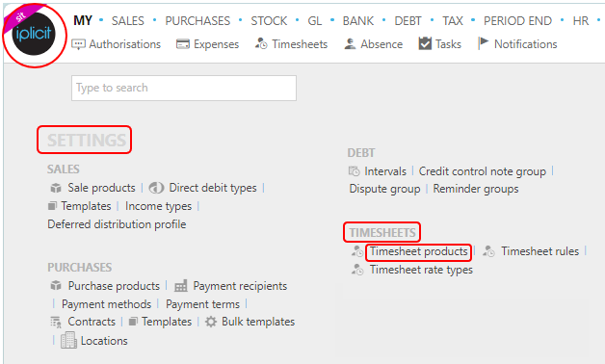Open the STOCK menu
This screenshot has width=605, height=364.
[269, 21]
